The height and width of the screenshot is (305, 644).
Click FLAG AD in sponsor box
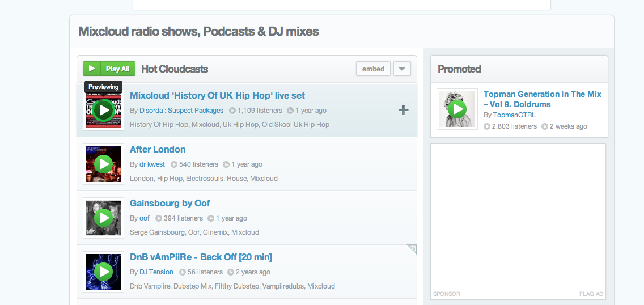[591, 294]
